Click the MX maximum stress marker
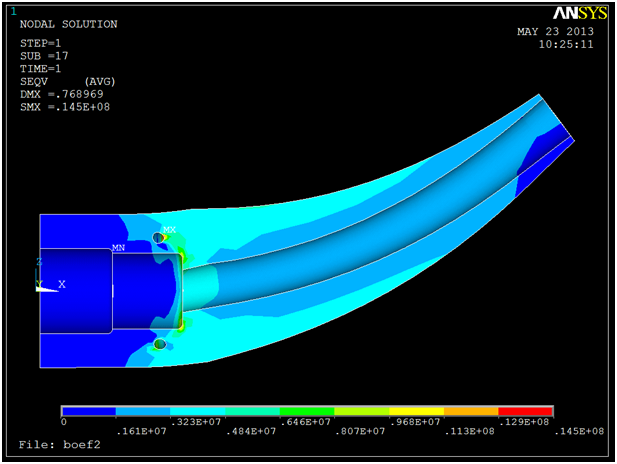 pyautogui.click(x=170, y=229)
